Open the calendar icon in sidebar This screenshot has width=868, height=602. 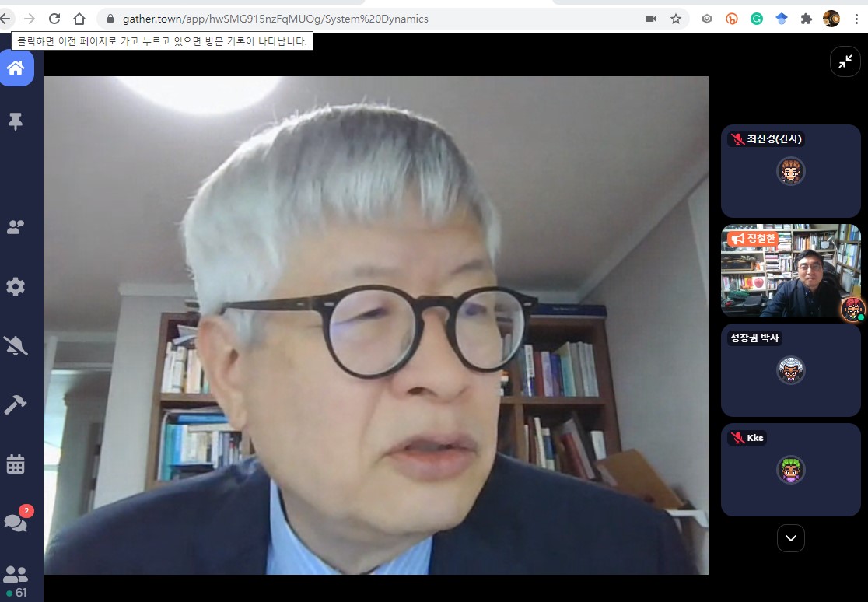[16, 464]
